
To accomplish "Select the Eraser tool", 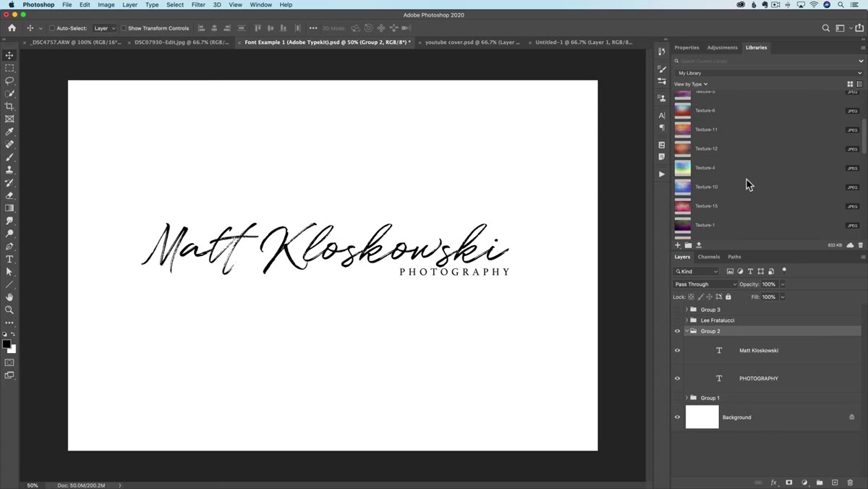I will (9, 195).
